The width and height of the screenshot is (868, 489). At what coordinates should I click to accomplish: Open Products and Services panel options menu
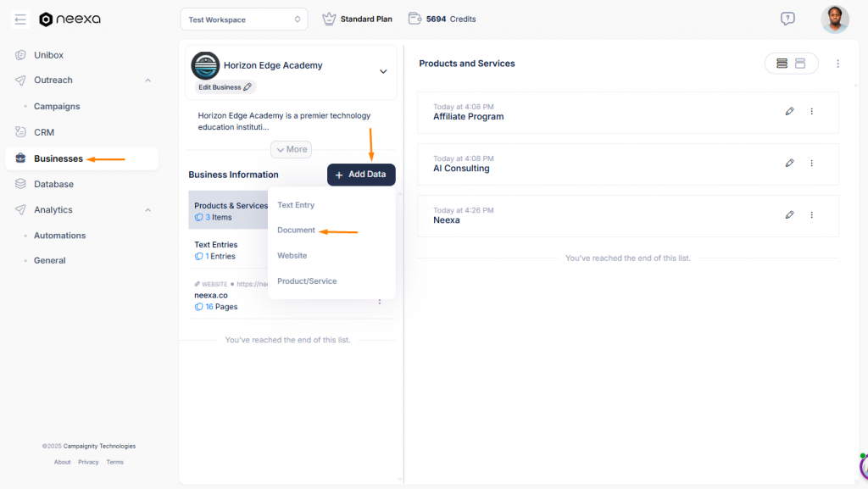(837, 64)
